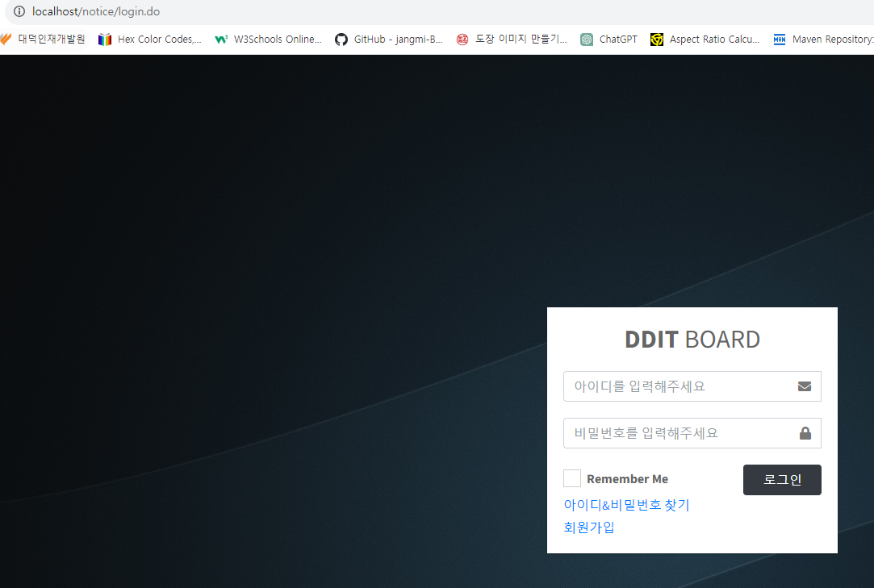Click the lock icon in password field
Screen dimensions: 874x588
[x=805, y=433]
